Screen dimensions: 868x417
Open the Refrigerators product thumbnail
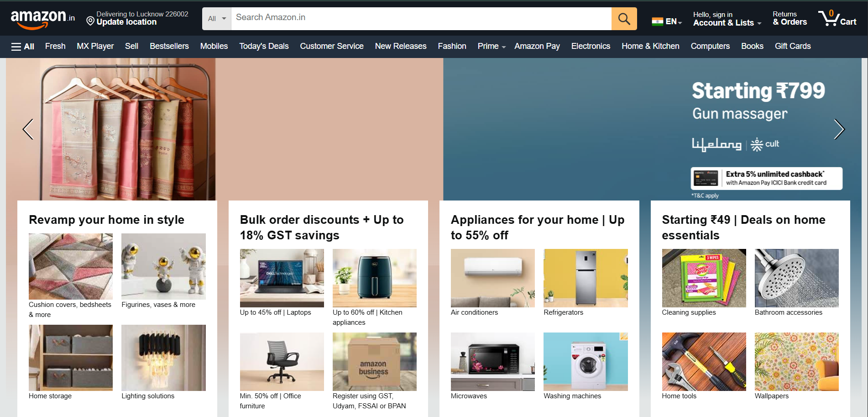point(586,278)
